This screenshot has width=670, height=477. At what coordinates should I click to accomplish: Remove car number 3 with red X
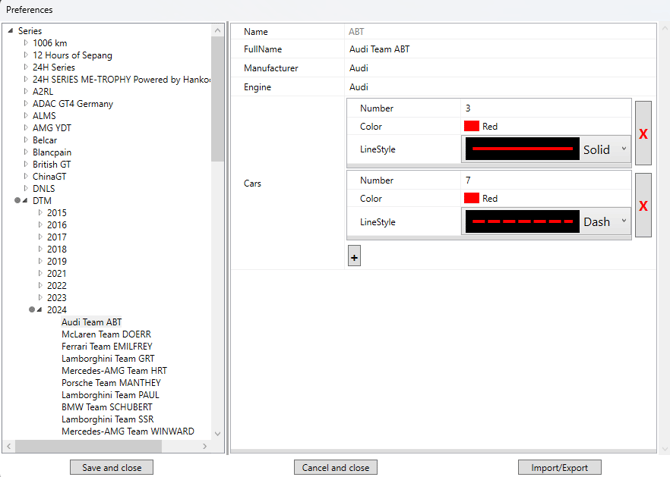[x=643, y=133]
